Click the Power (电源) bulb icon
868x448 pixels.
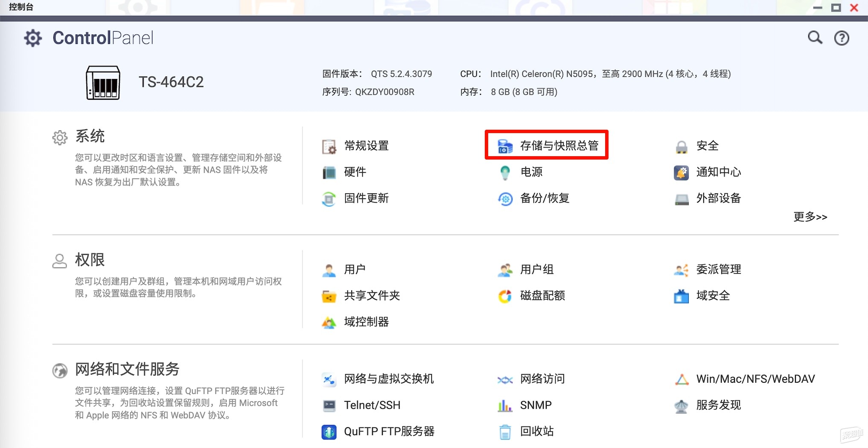click(505, 172)
